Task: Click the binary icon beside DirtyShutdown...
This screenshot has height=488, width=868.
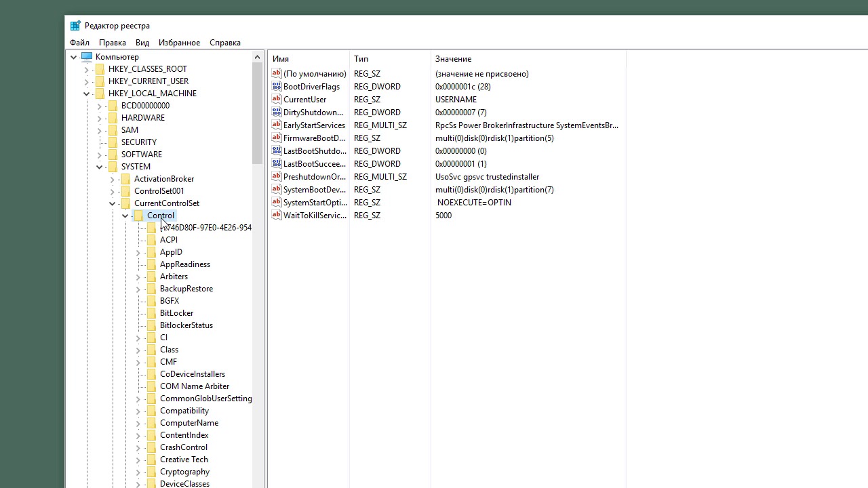Action: click(x=276, y=113)
